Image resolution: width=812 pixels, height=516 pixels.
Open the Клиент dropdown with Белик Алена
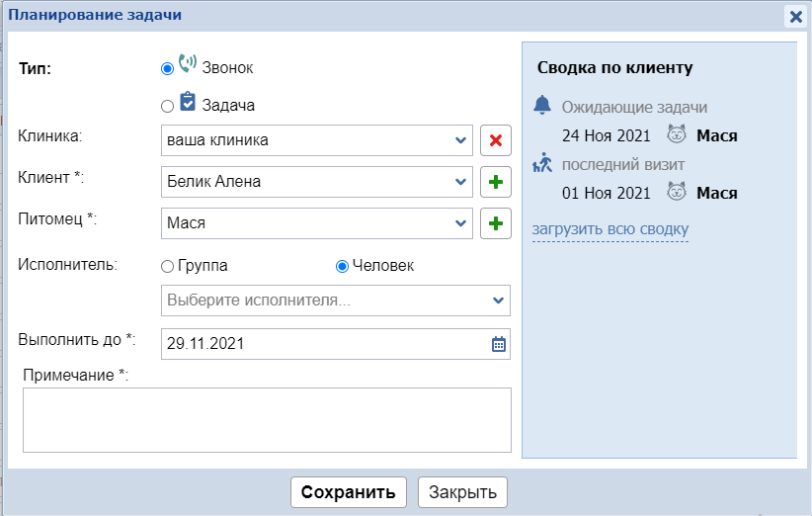pyautogui.click(x=460, y=182)
